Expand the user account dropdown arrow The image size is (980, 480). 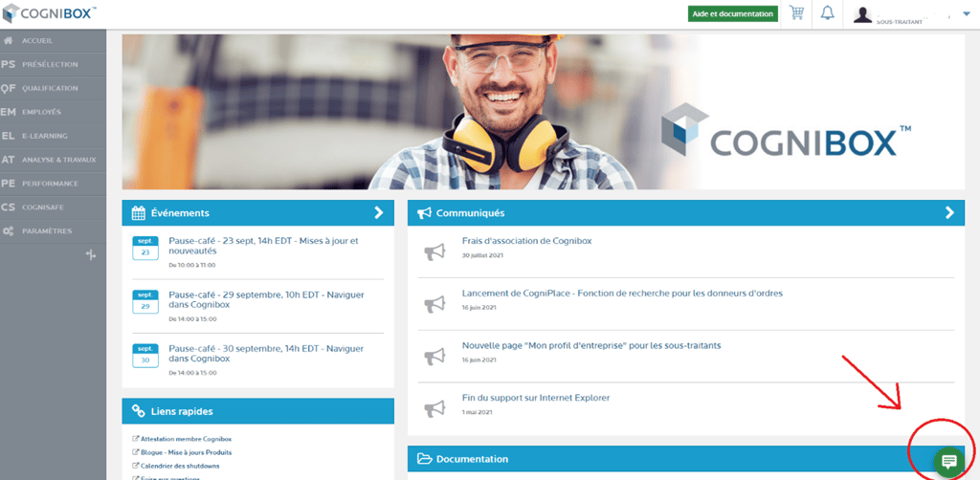tap(967, 13)
